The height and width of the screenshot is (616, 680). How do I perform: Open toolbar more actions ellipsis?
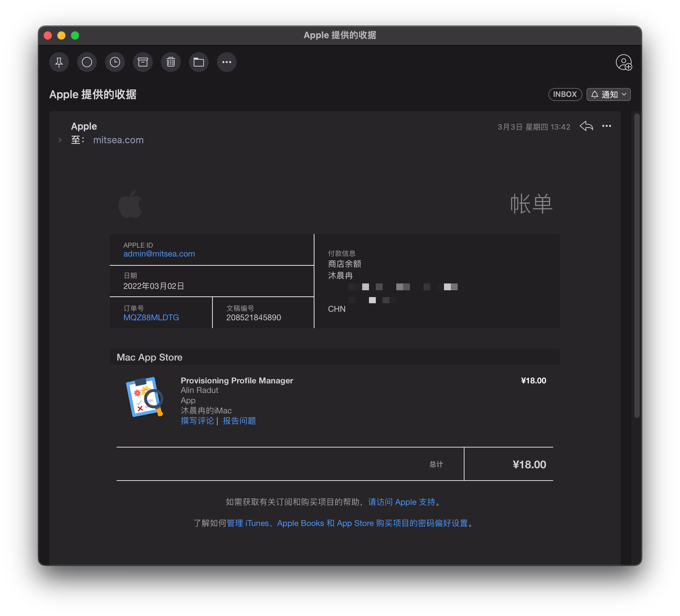pos(227,62)
